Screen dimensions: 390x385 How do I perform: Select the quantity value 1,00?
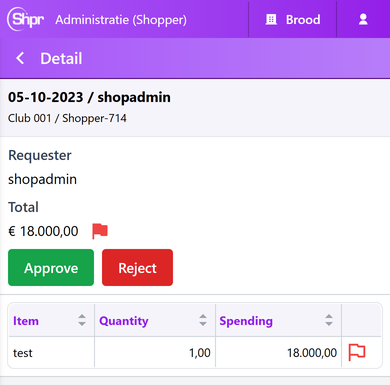200,353
